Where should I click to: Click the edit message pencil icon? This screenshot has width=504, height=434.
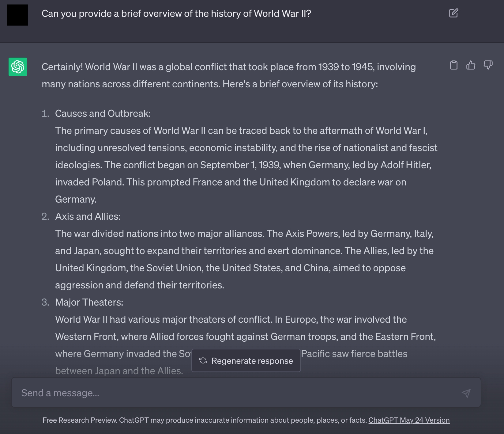coord(453,13)
